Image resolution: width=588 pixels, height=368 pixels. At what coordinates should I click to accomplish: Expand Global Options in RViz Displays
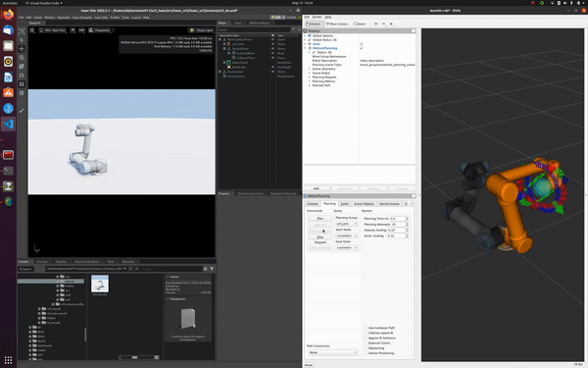pyautogui.click(x=305, y=35)
